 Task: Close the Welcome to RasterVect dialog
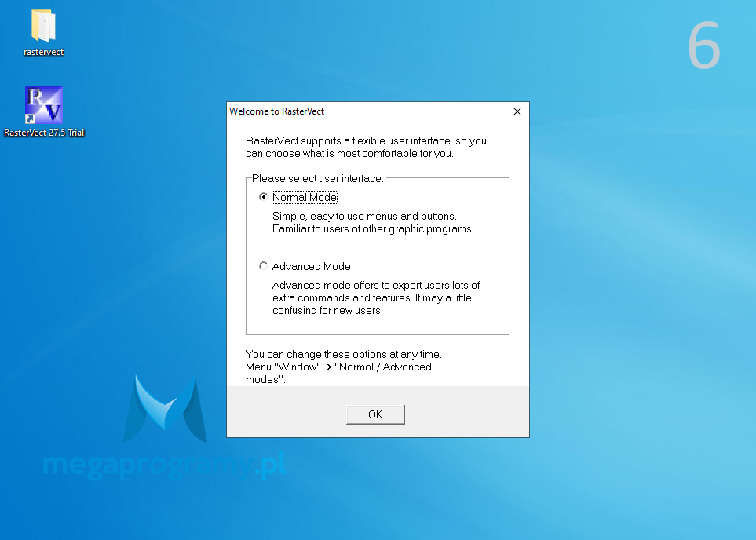517,111
